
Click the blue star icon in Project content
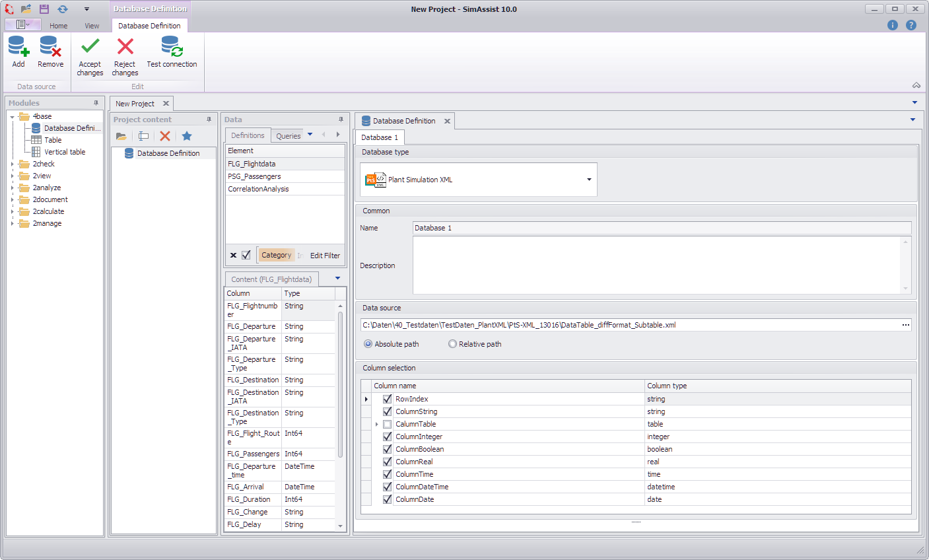(x=187, y=136)
